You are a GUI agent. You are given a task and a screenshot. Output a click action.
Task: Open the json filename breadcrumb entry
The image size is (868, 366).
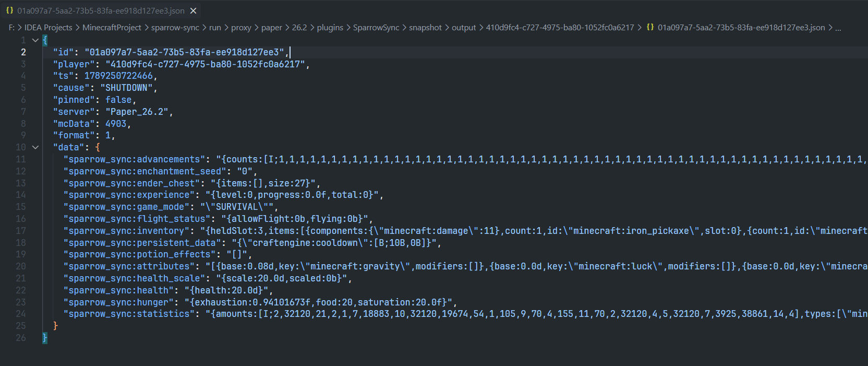(x=741, y=27)
